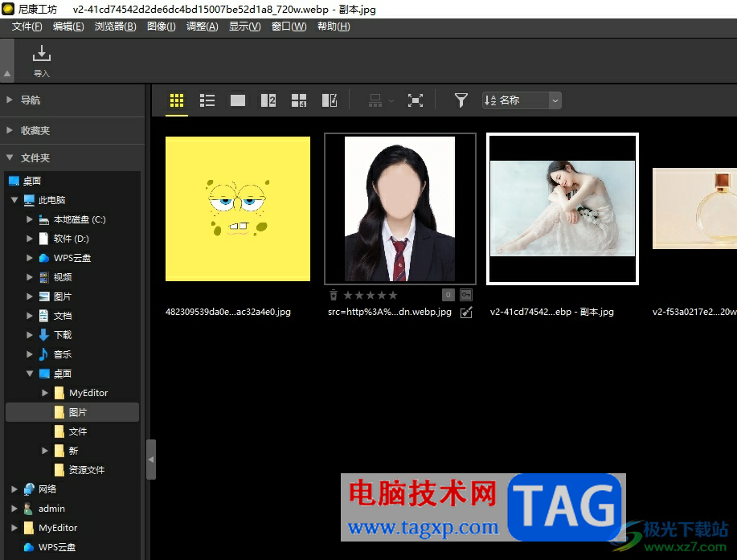The width and height of the screenshot is (737, 560).
Task: Open the 浏览器(B) menu
Action: coord(115,27)
